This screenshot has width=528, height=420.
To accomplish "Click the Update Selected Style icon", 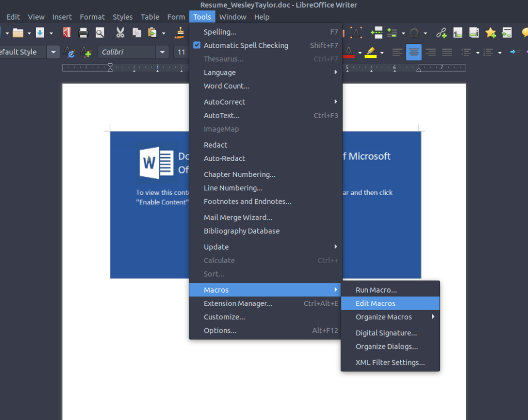I will [70, 52].
